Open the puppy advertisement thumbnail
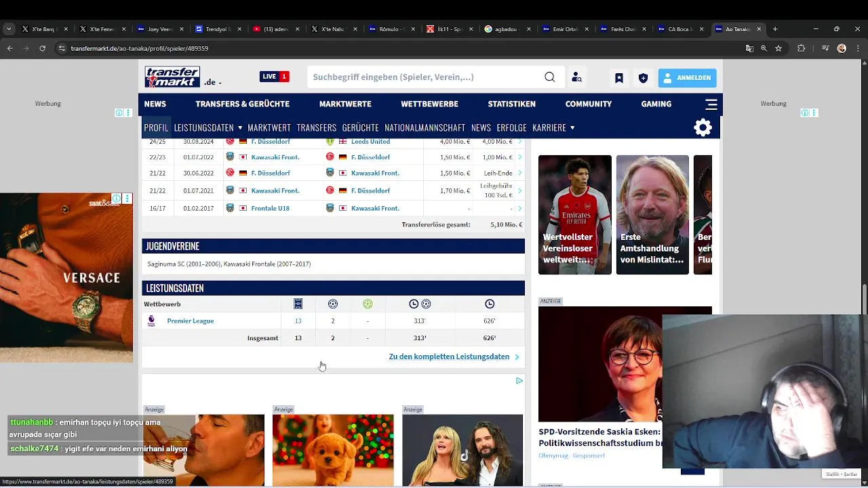868x488 pixels. 333,449
